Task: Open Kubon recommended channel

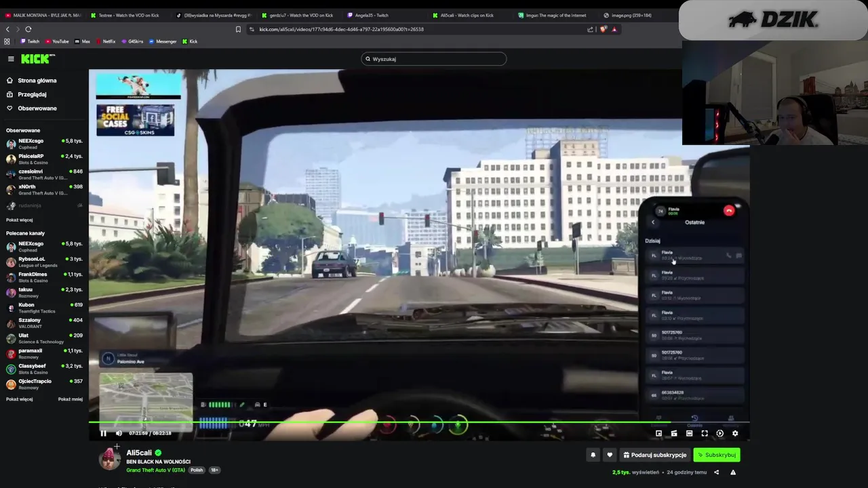Action: pyautogui.click(x=44, y=308)
